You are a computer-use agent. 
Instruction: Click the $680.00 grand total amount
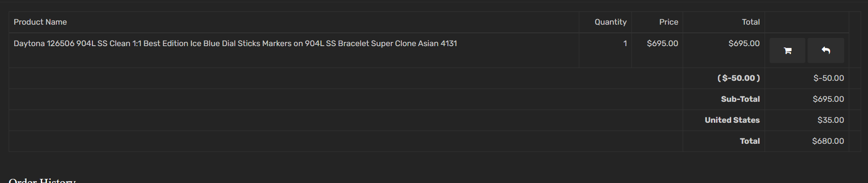click(828, 141)
